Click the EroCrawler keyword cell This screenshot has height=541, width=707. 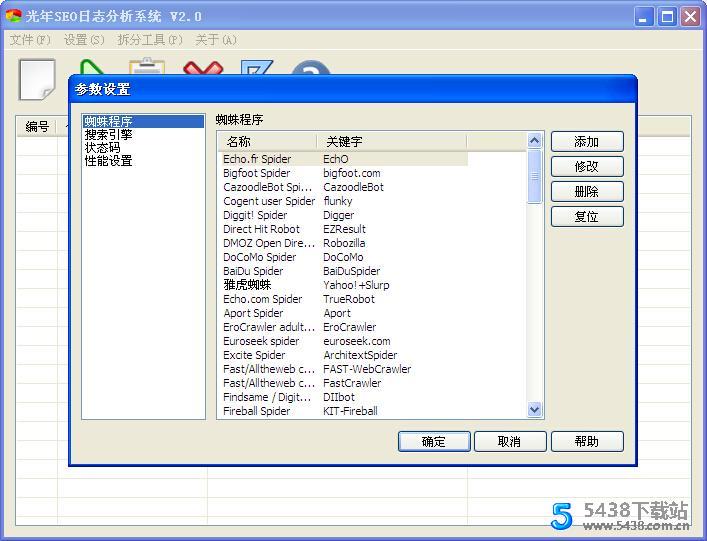pyautogui.click(x=349, y=327)
